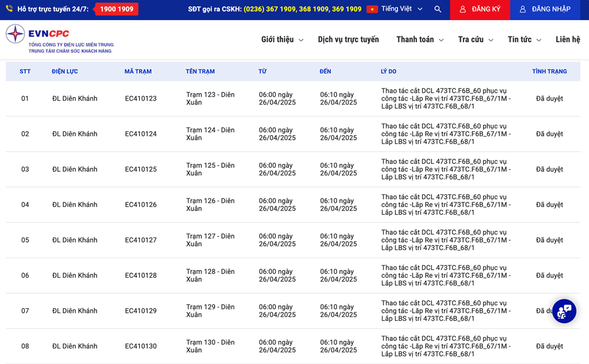Click row number 01
This screenshot has width=589, height=364.
coord(25,98)
